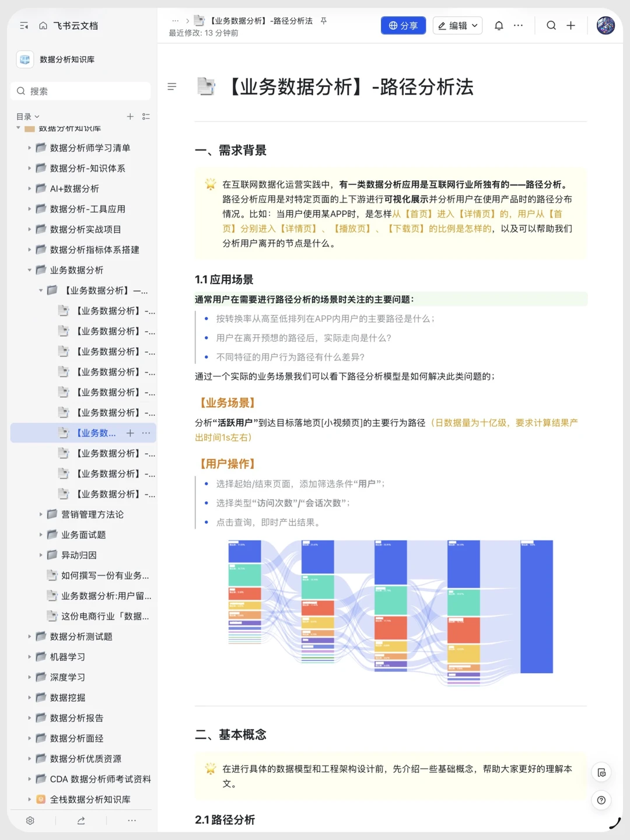This screenshot has height=840, width=630.
Task: Select 机器学习 folder in tree
Action: pos(68,657)
